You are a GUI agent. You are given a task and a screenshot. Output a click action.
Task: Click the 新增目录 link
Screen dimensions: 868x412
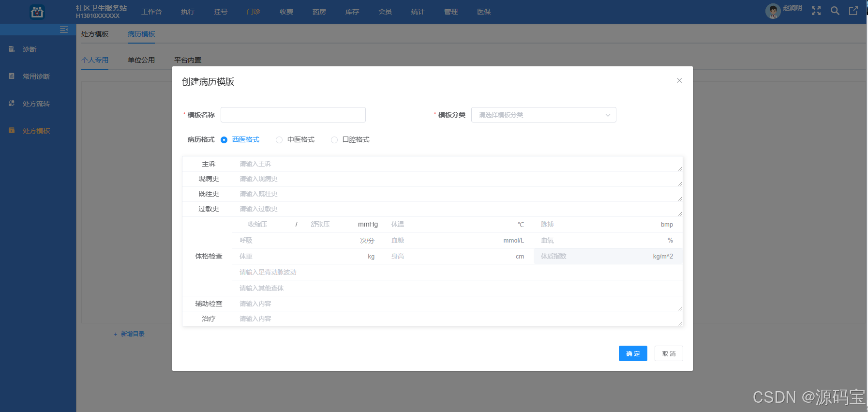pos(129,334)
